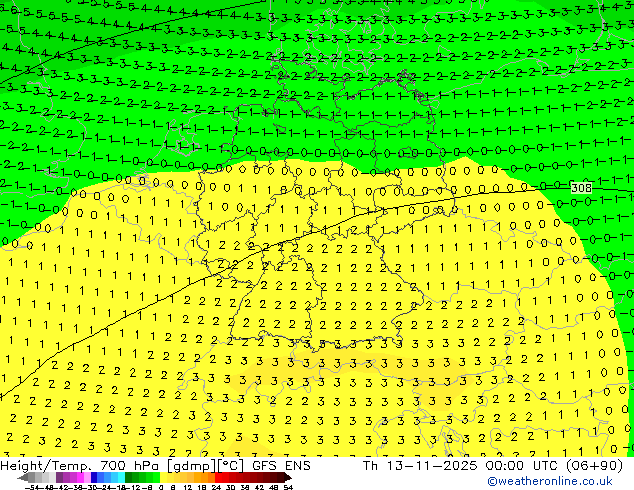Click the dark blue band in the legend
The height and width of the screenshot is (490, 634).
pyautogui.click(x=94, y=477)
